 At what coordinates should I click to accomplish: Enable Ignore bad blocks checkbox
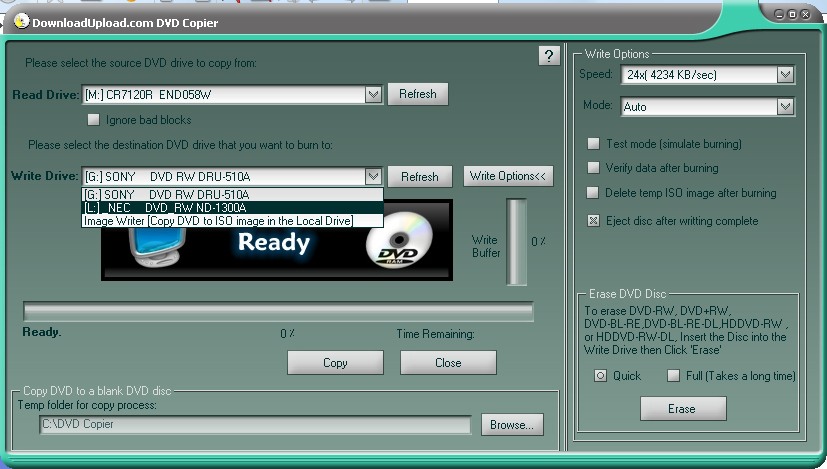click(x=93, y=120)
